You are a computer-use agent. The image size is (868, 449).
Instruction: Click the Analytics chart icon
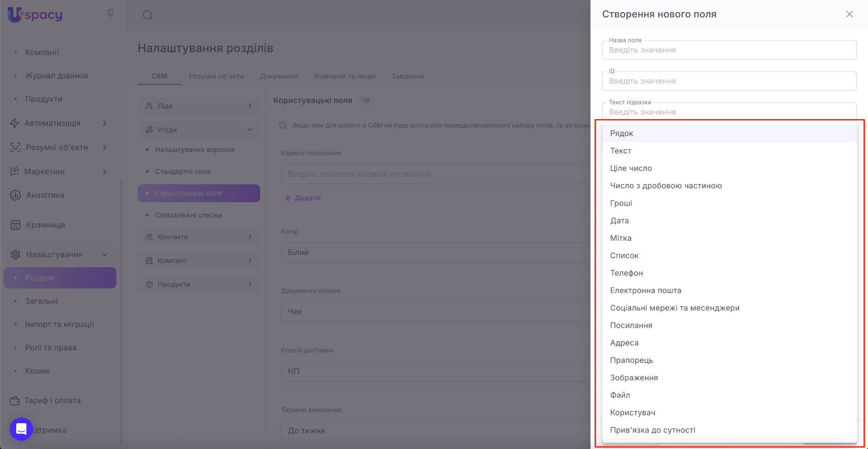click(x=15, y=195)
